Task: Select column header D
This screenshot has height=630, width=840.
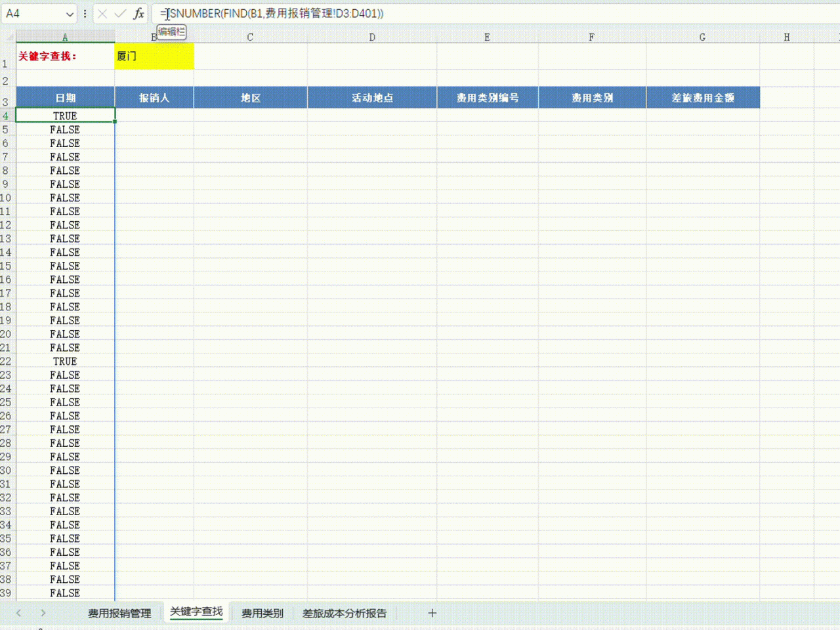Action: tap(372, 37)
